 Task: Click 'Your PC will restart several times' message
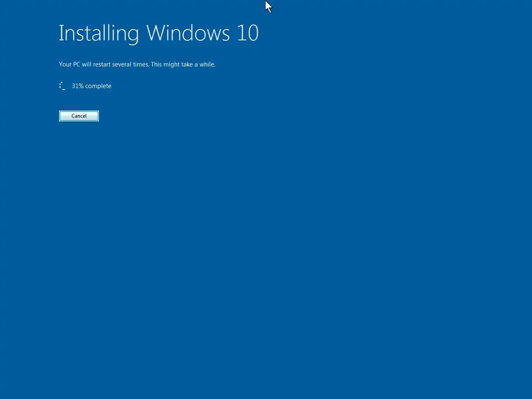click(137, 64)
